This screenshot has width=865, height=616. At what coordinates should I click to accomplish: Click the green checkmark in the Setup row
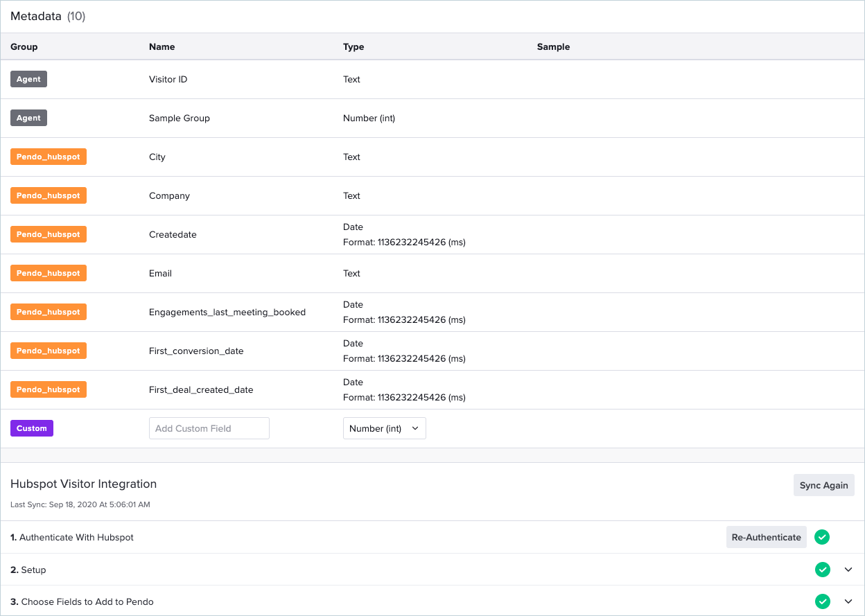pyautogui.click(x=822, y=570)
